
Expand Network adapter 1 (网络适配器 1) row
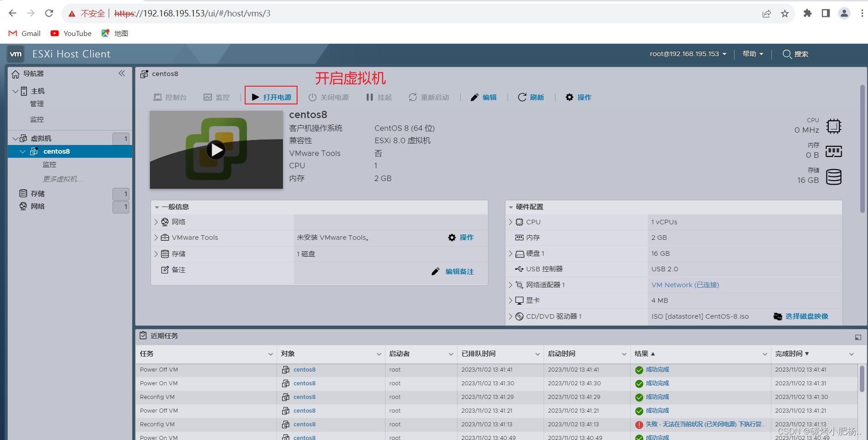(510, 285)
